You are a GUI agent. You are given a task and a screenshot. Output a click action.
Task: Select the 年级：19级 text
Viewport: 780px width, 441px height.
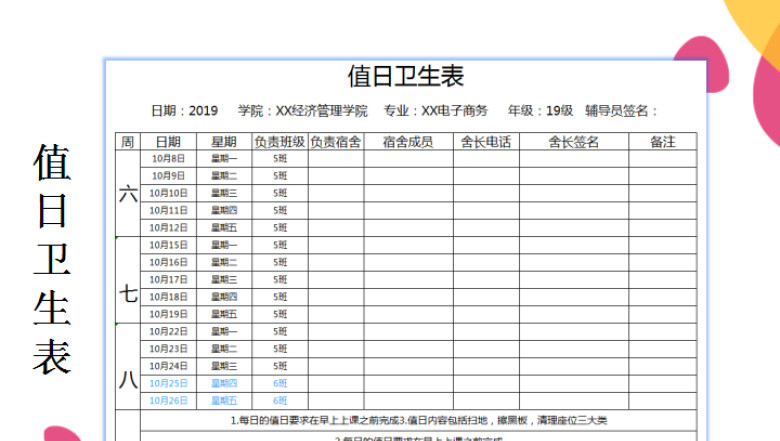[540, 110]
